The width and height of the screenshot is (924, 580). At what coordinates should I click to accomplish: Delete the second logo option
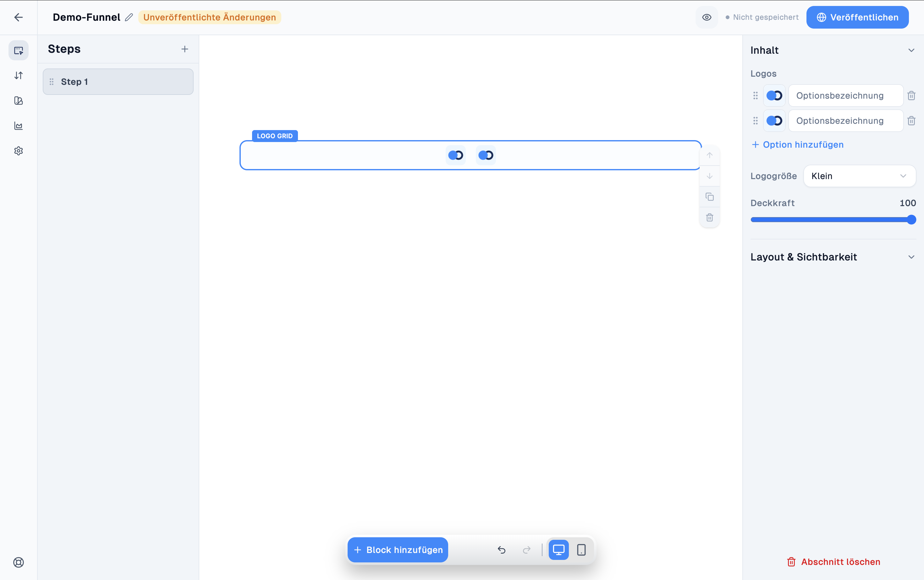click(x=911, y=121)
